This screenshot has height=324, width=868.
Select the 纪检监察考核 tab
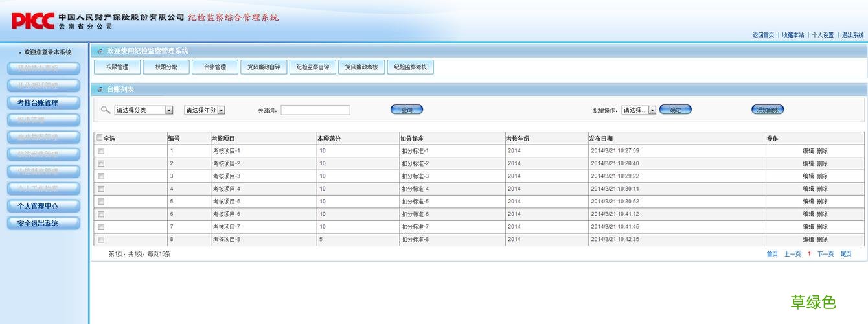411,67
